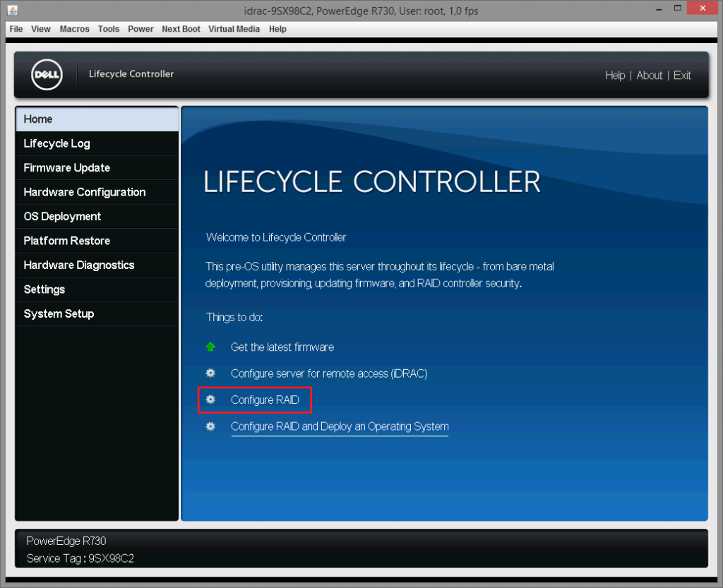Click gear icon beside Configure RAID
723x588 pixels.
click(210, 400)
